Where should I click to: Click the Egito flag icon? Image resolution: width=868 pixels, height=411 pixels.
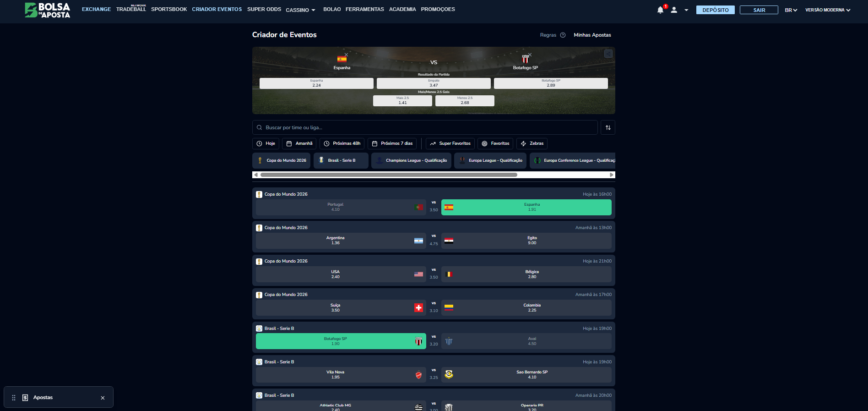(449, 241)
